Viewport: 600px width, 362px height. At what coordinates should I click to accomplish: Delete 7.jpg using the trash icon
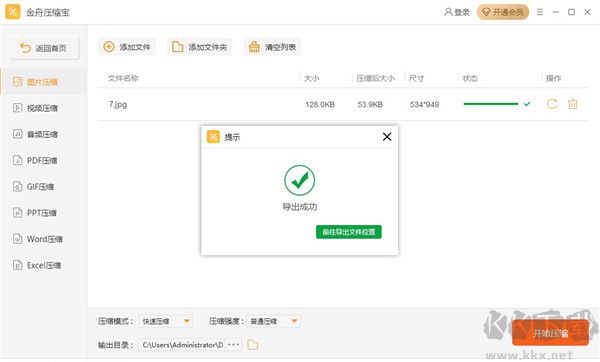coord(572,104)
